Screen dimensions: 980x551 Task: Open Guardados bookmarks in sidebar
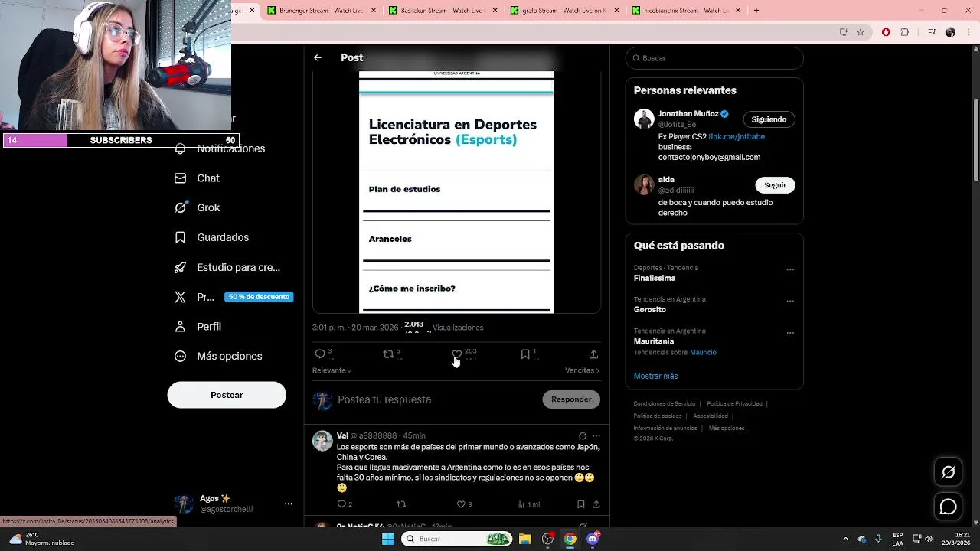click(212, 237)
